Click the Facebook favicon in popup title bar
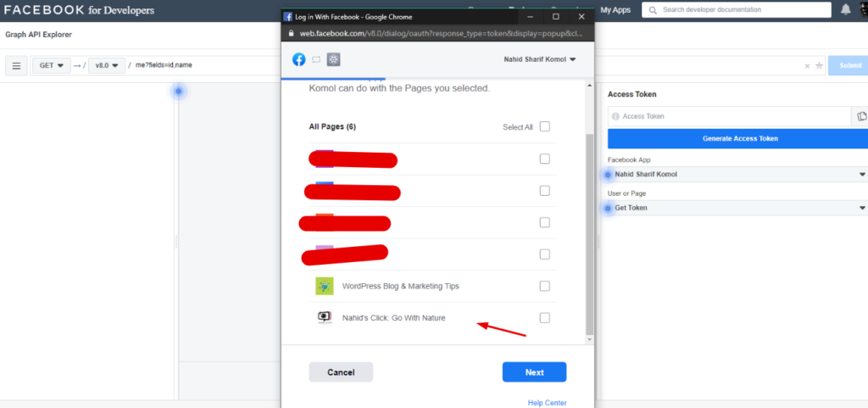The image size is (868, 408). click(x=288, y=17)
